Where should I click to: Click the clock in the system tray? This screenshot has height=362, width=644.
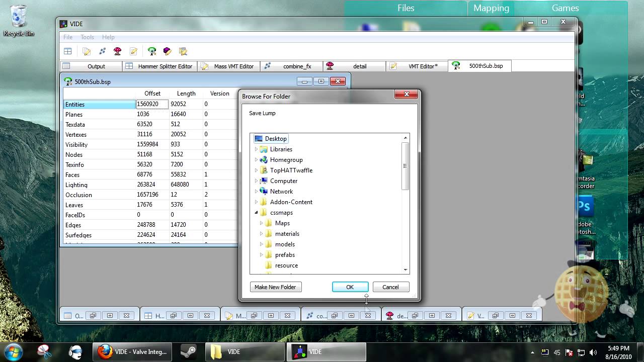(618, 352)
